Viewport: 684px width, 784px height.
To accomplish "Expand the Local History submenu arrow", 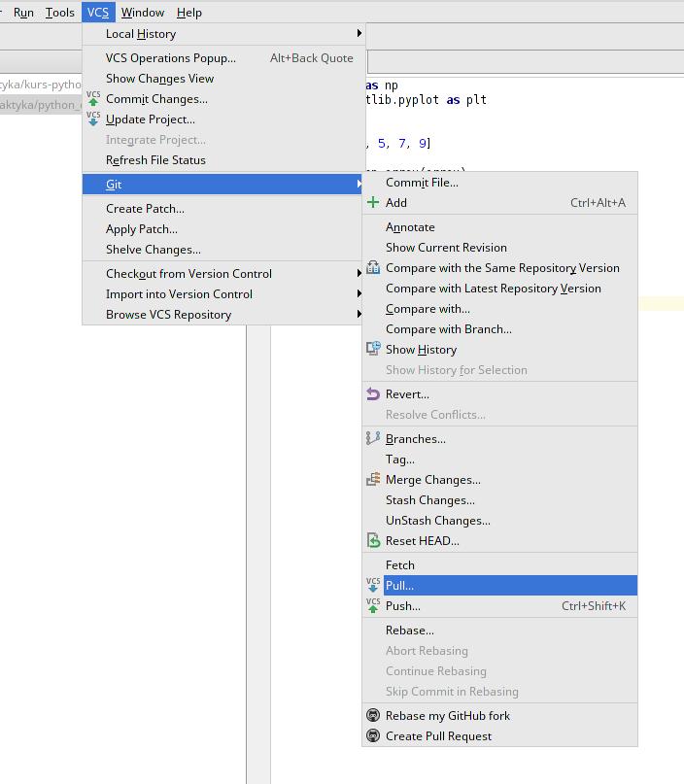I will [x=359, y=33].
